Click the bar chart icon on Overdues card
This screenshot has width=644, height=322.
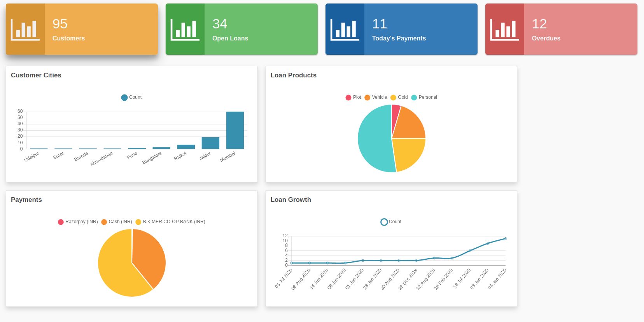[505, 30]
